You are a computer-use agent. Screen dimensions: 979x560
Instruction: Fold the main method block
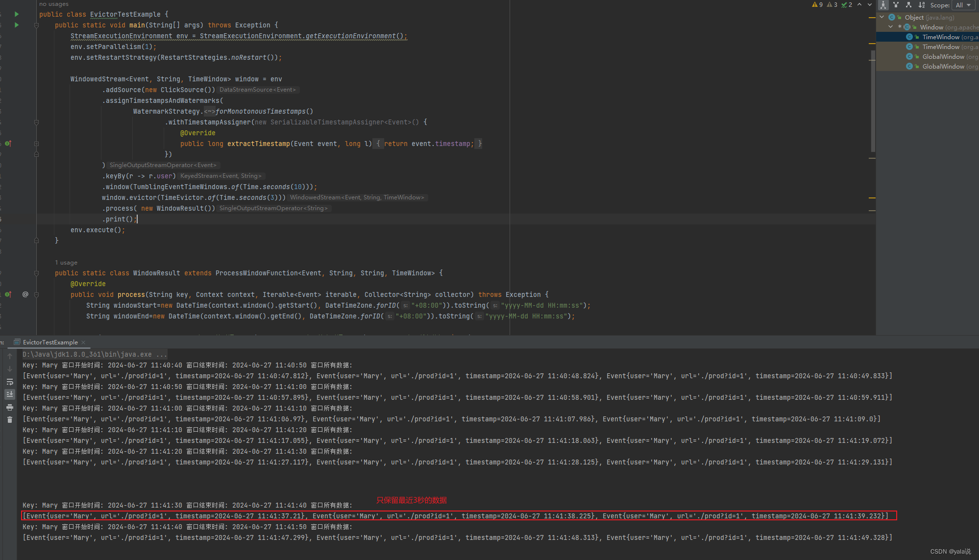coord(36,25)
